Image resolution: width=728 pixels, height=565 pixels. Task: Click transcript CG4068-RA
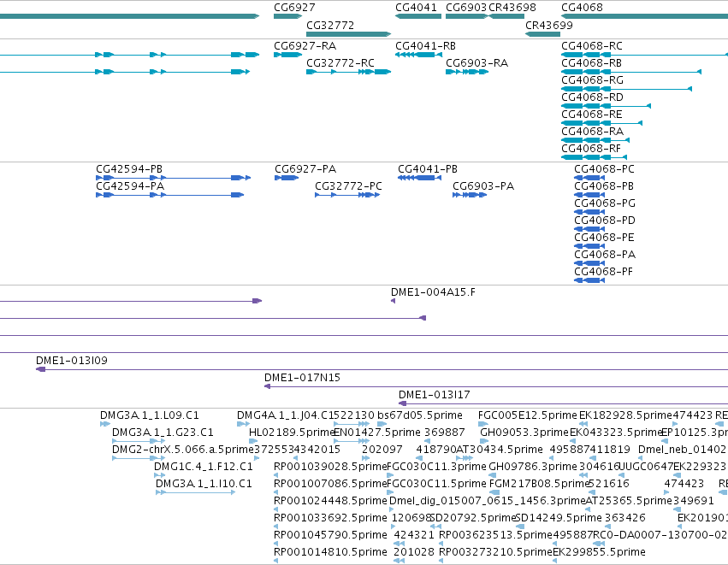coord(592,132)
